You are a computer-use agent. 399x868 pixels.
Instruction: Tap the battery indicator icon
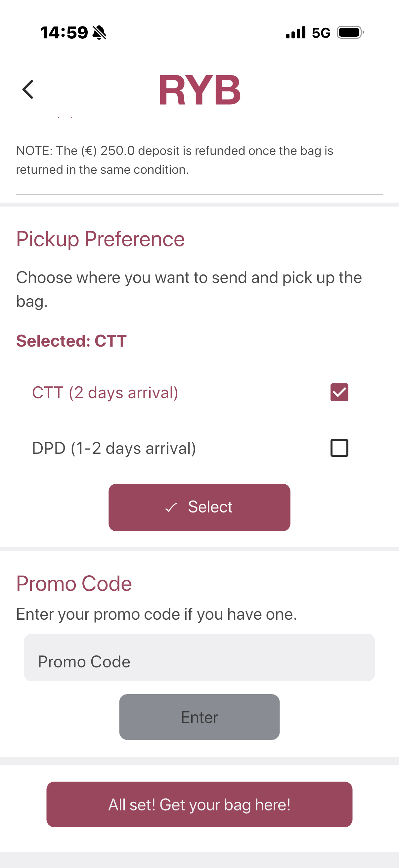pos(350,33)
